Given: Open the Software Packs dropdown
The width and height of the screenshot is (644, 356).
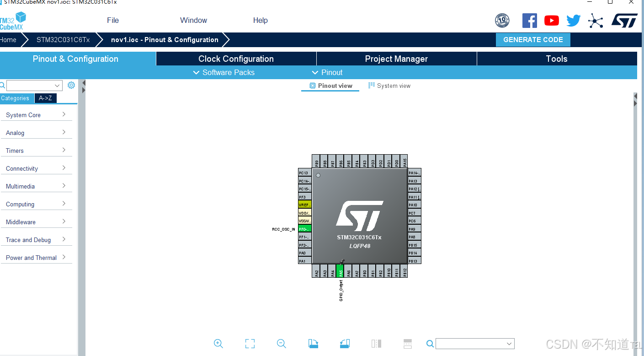Looking at the screenshot, I should pos(224,72).
